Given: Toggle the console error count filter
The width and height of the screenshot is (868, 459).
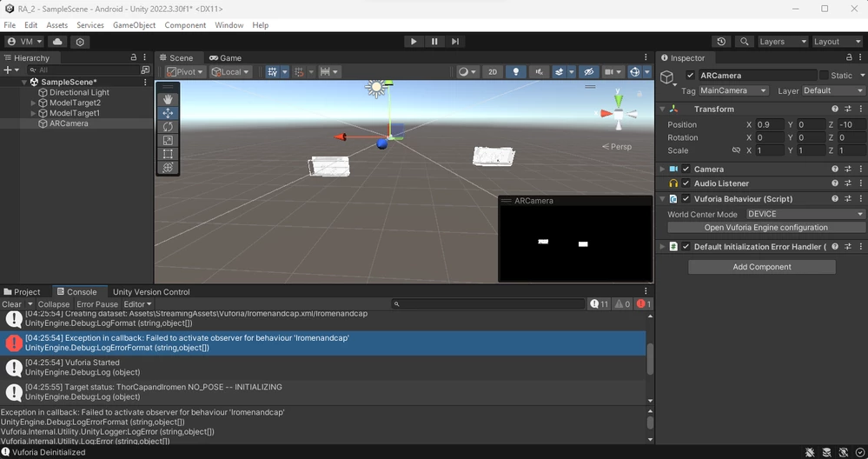Looking at the screenshot, I should 643,304.
